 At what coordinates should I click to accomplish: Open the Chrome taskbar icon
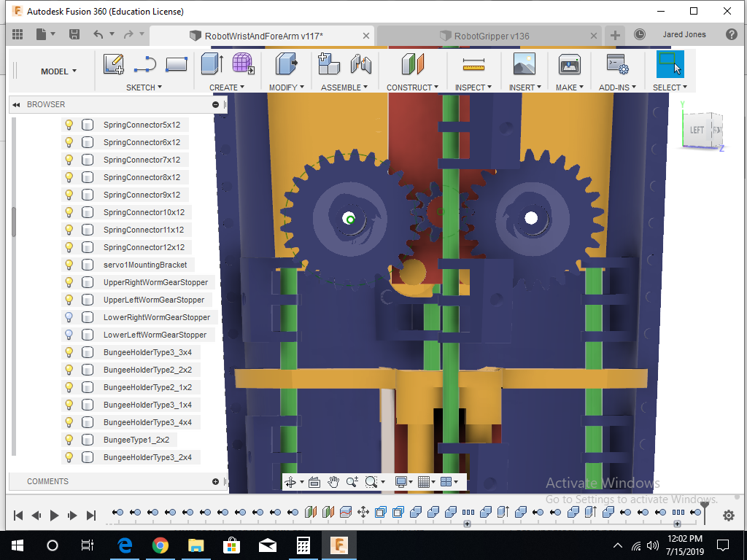point(160,545)
